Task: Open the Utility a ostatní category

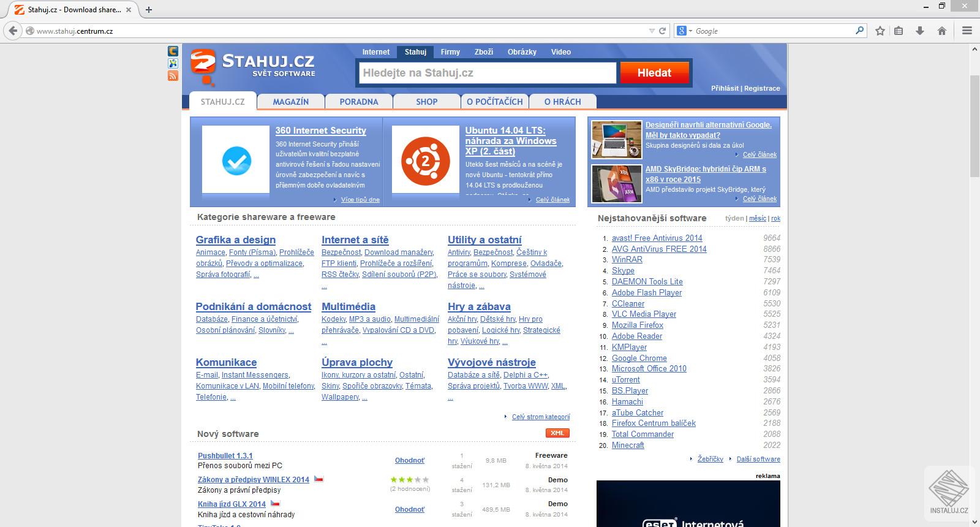Action: 484,240
